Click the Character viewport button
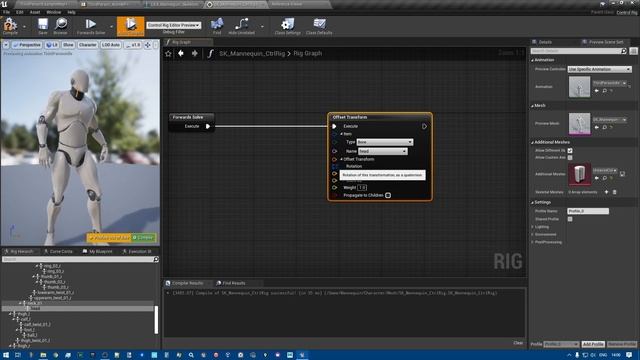 [88, 45]
